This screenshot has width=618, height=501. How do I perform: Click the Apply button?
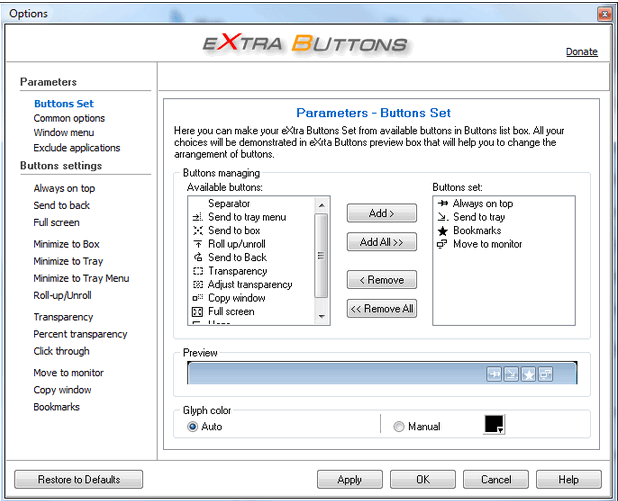[x=350, y=479]
